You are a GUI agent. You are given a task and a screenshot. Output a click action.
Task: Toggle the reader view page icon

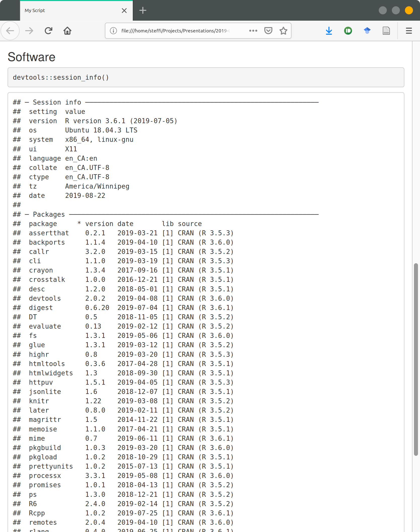click(386, 31)
